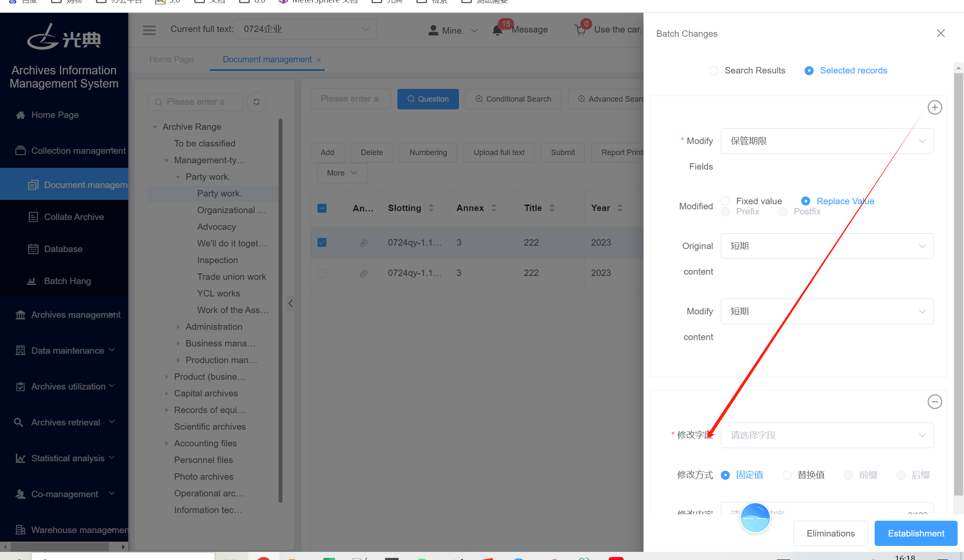Focus the tree search input field
964x560 pixels.
(195, 102)
